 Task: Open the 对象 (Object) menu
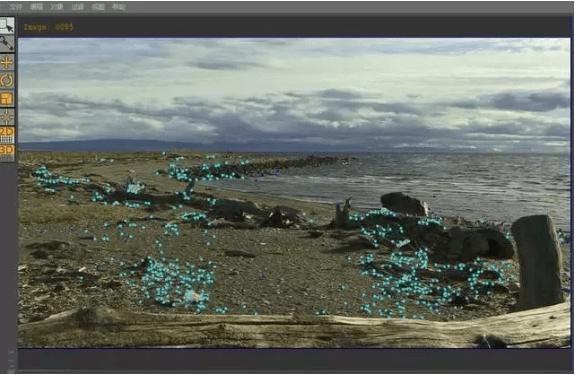[x=57, y=7]
